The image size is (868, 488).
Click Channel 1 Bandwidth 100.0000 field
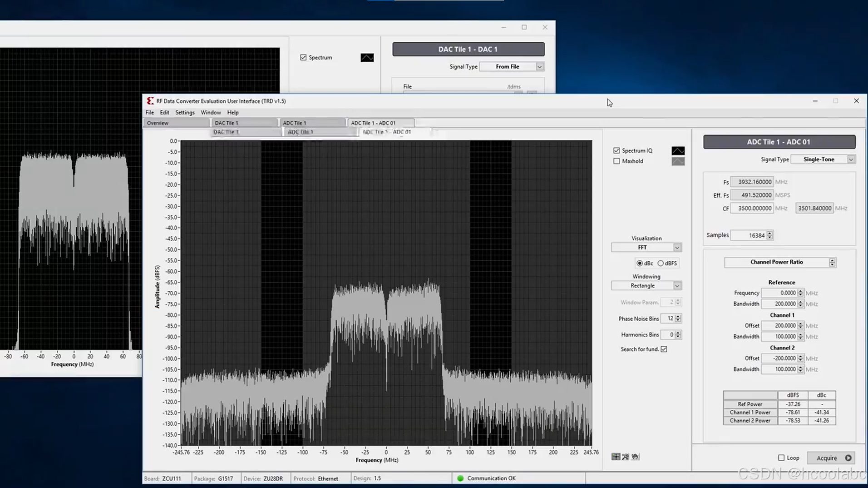coord(779,337)
